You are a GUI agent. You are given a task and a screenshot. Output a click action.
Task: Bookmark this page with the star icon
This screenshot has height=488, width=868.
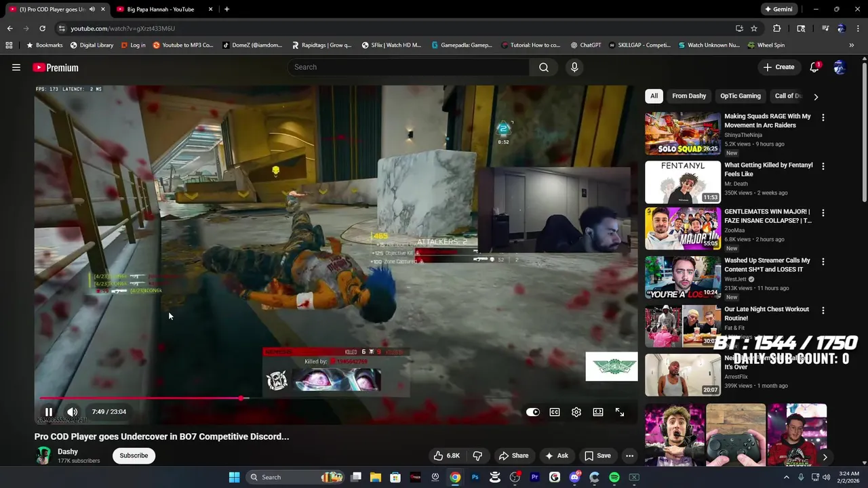tap(754, 28)
